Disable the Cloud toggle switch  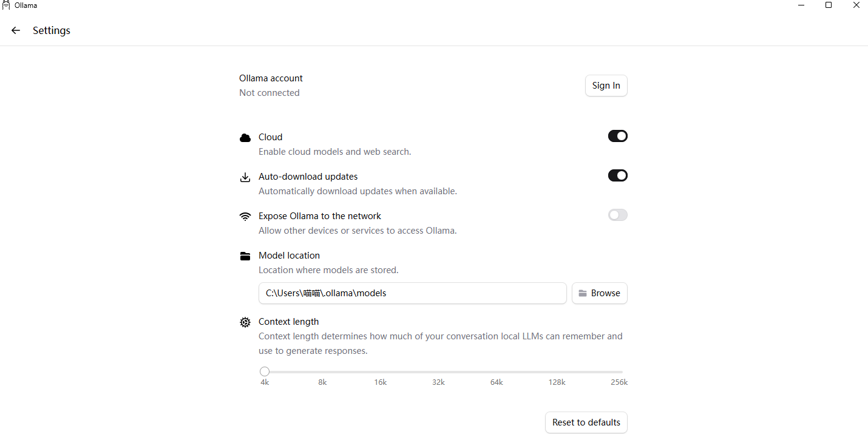[618, 136]
